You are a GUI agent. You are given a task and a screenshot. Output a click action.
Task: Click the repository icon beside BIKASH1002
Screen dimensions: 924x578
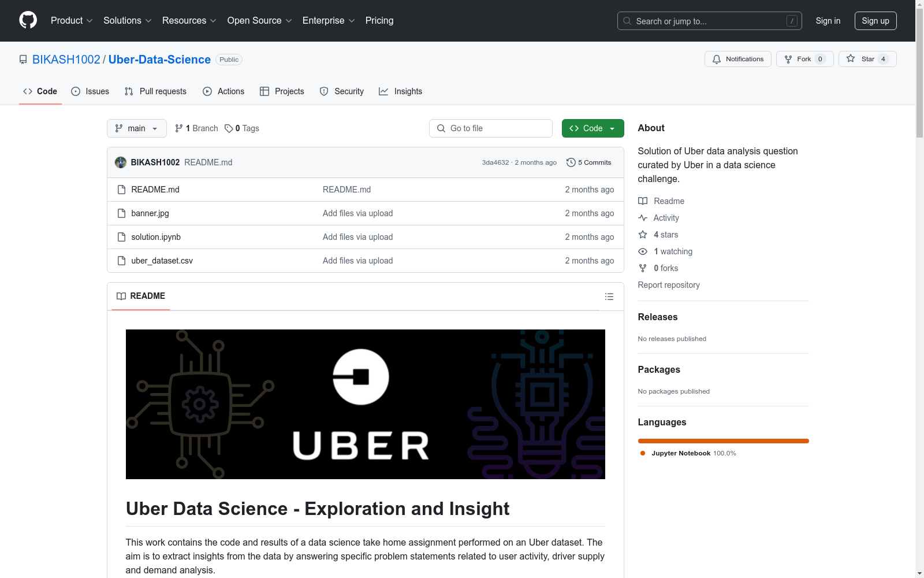click(23, 60)
